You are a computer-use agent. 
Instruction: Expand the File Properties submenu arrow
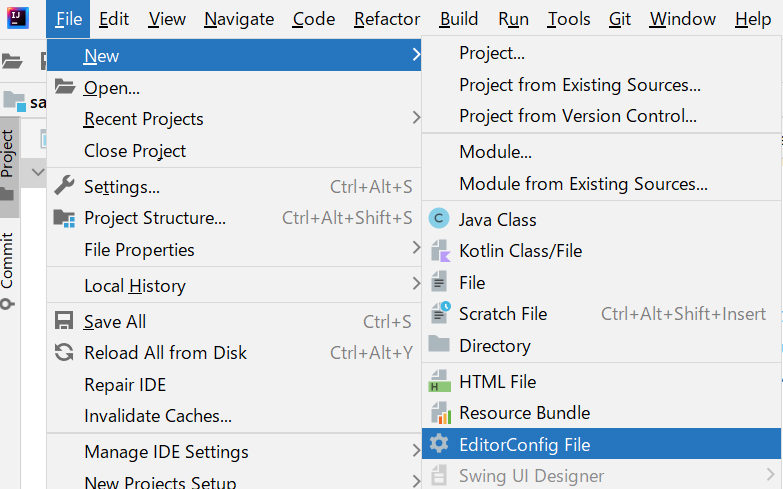tap(416, 248)
